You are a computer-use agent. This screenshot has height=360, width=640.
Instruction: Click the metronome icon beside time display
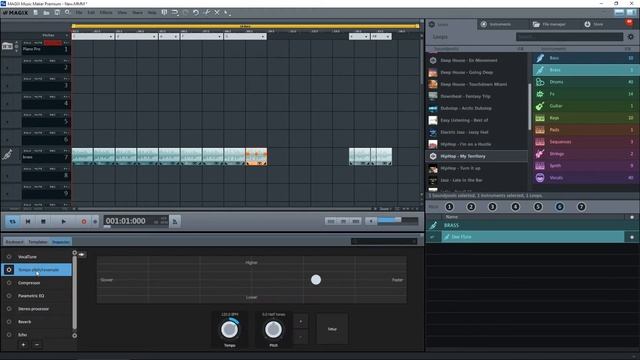tap(175, 221)
